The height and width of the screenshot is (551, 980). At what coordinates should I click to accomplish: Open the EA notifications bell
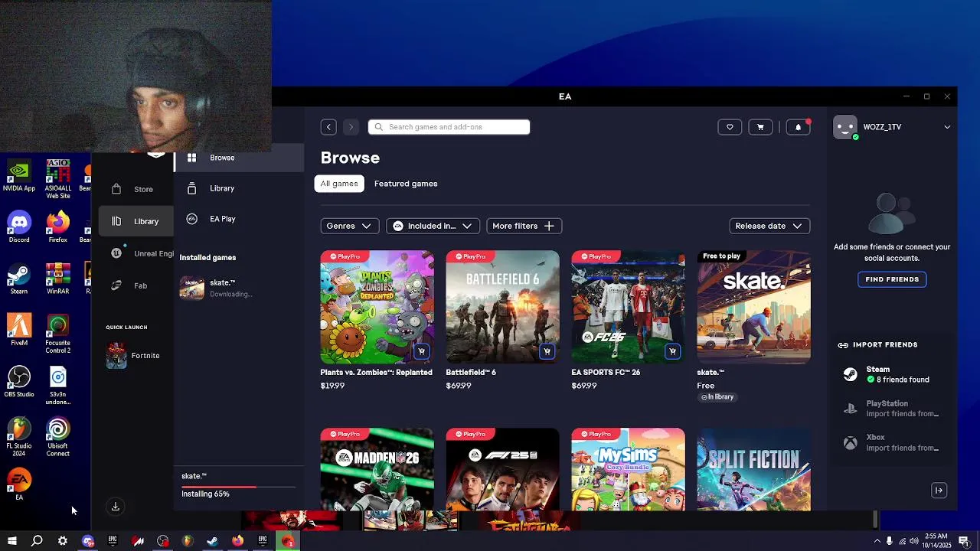(x=798, y=127)
